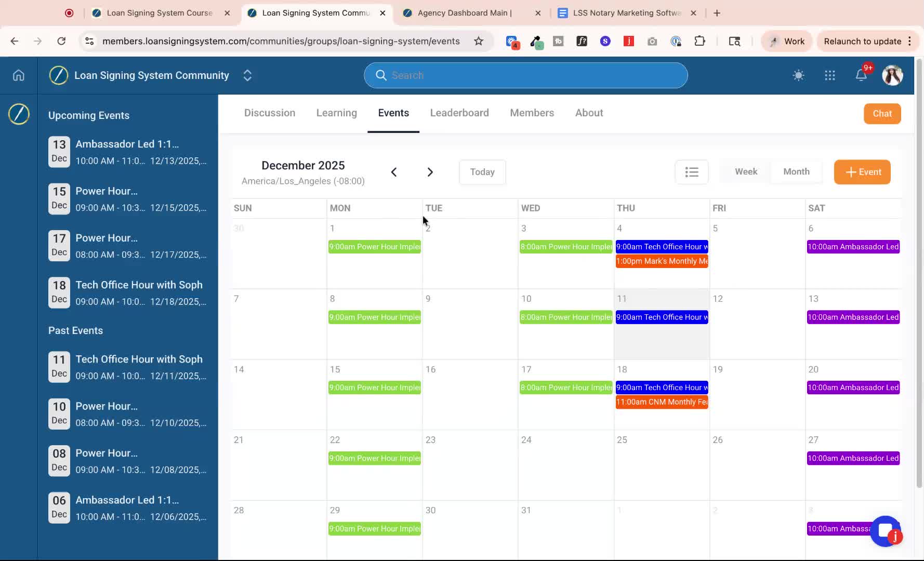Open Dec 22 Power Hour calendar event
Viewport: 924px width, 561px height.
374,458
